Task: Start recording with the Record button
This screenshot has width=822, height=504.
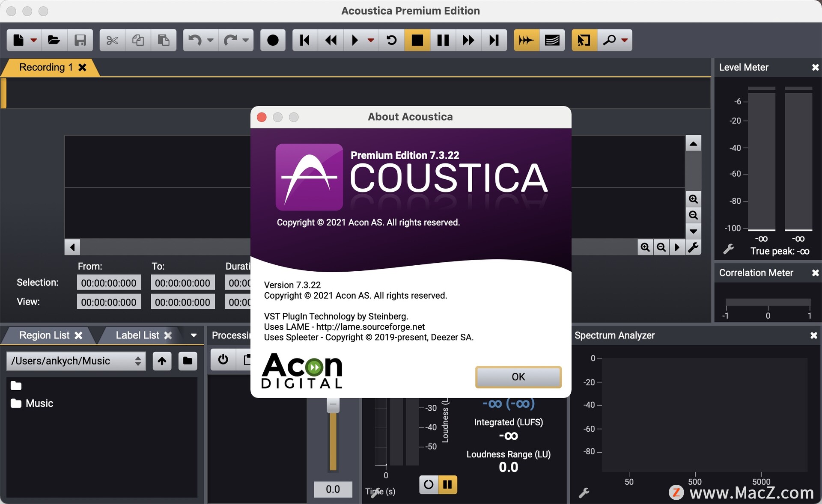Action: point(273,40)
